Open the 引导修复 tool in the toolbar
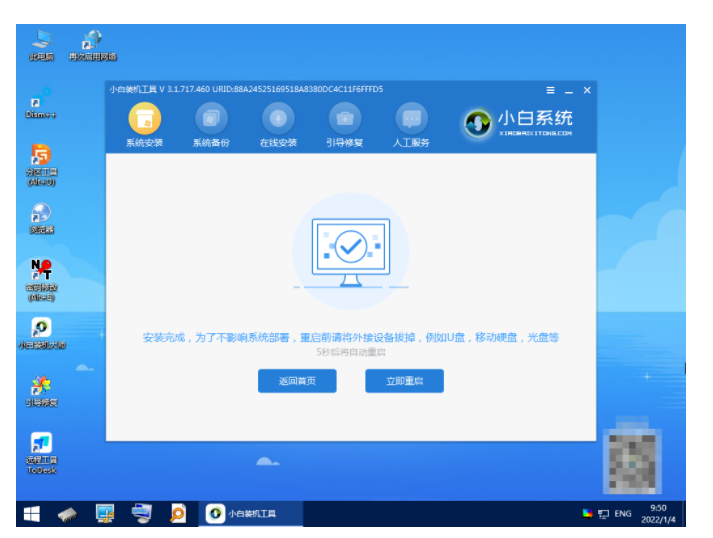713x538 pixels. pyautogui.click(x=344, y=119)
